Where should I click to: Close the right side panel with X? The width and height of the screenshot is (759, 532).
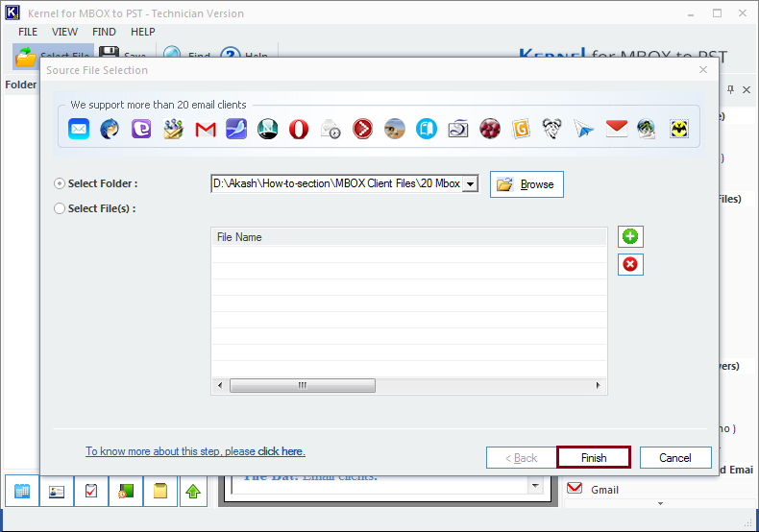pos(747,89)
